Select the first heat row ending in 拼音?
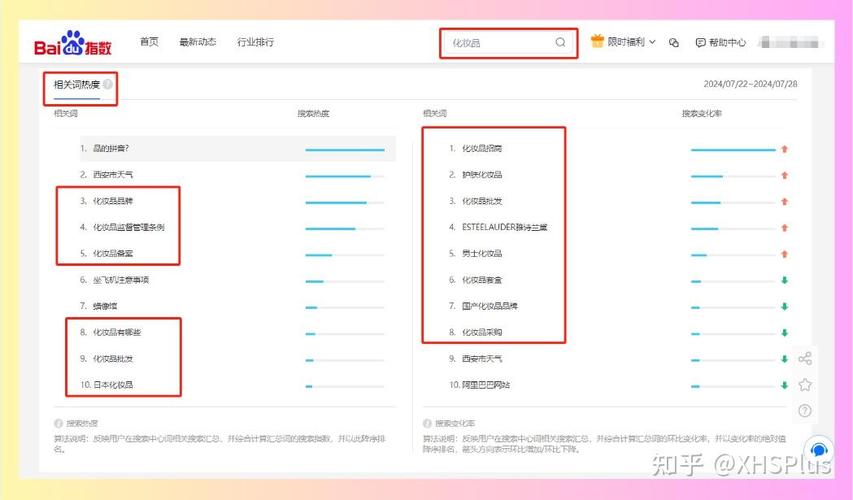 click(238, 149)
